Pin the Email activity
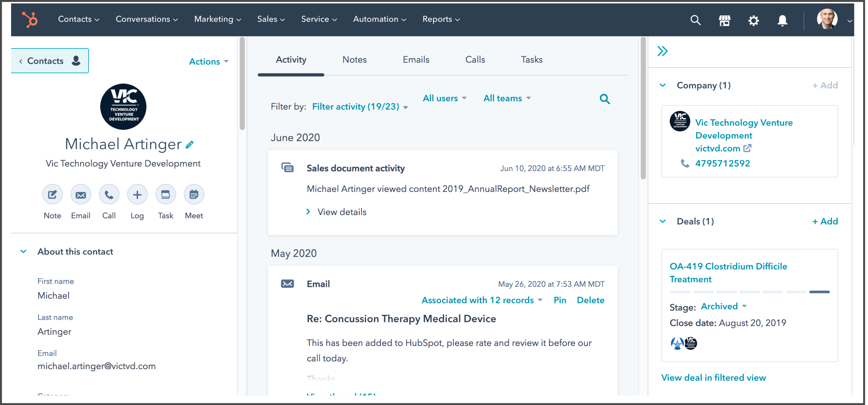This screenshot has width=868, height=405. coord(560,300)
